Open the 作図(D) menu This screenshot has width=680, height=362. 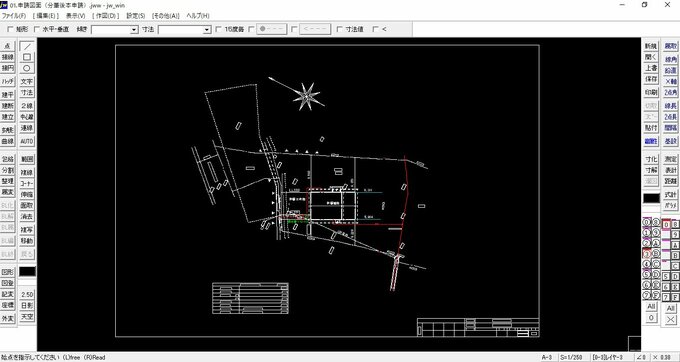[x=105, y=16]
